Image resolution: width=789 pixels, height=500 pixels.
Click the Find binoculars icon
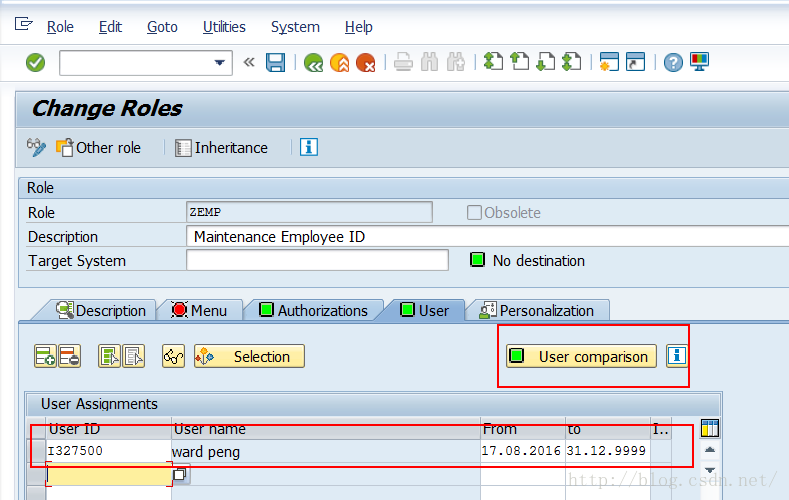click(429, 63)
